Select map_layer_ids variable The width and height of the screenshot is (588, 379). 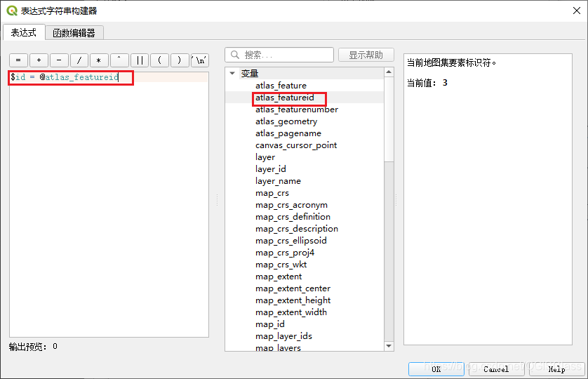[x=283, y=336]
